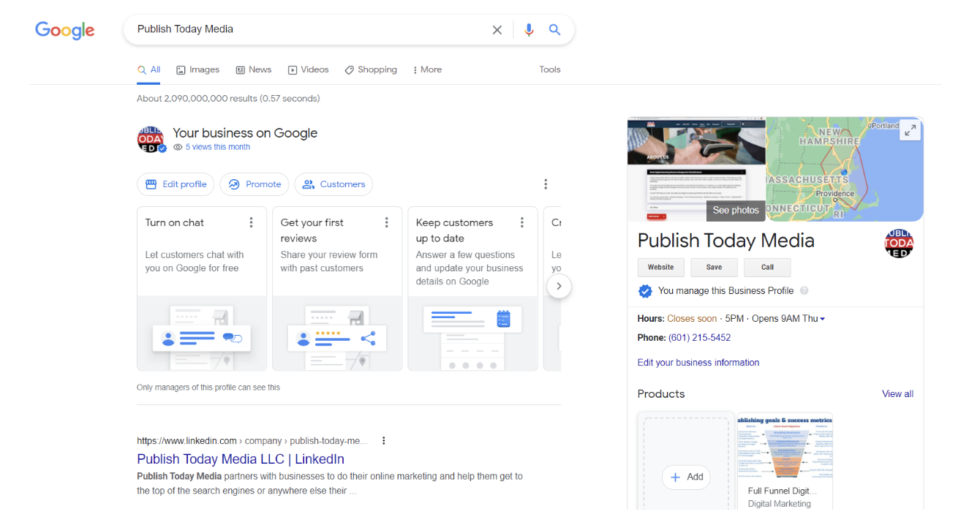
Task: Click the help icon next to Business Profile text
Action: 804,290
